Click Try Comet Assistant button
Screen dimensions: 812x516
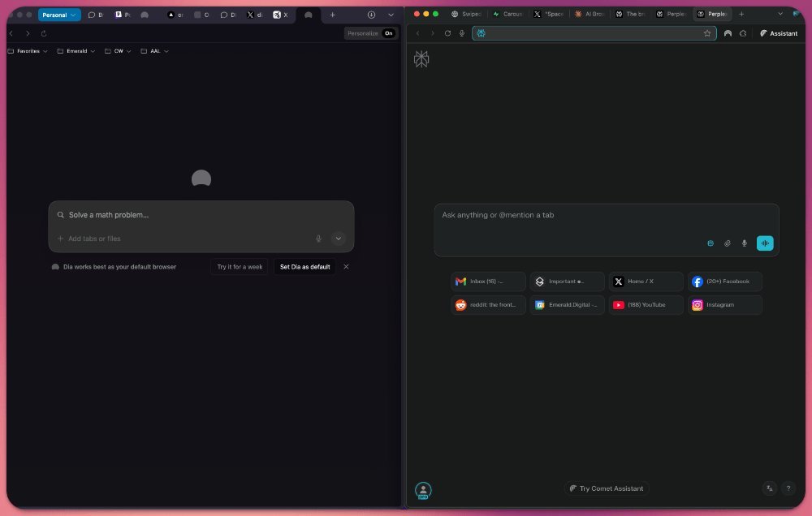pyautogui.click(x=607, y=488)
